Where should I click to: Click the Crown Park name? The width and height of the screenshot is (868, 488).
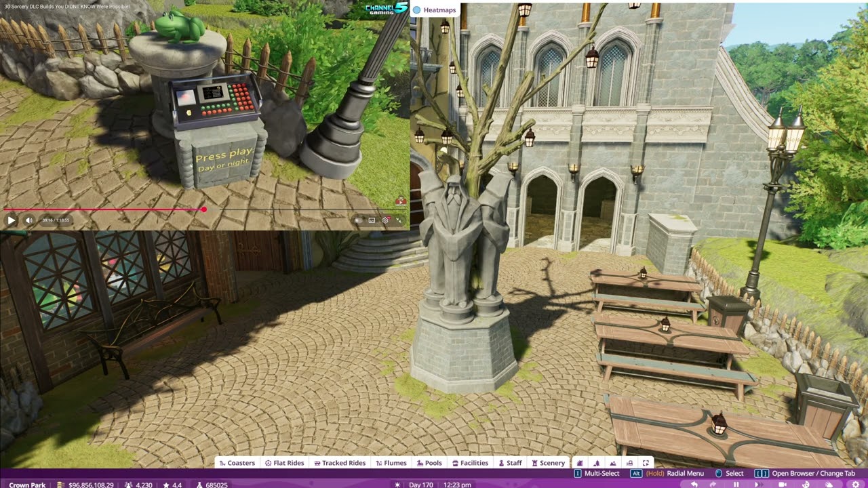tap(27, 485)
